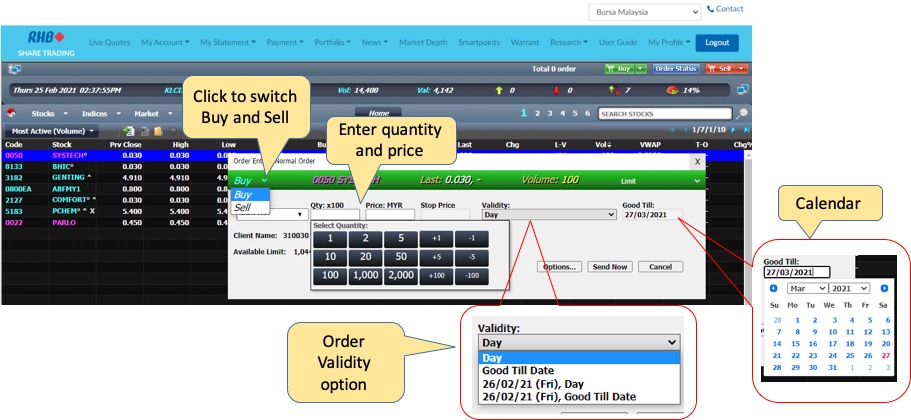Image resolution: width=911 pixels, height=420 pixels.
Task: Open the Limit order type dropdown
Action: [661, 181]
